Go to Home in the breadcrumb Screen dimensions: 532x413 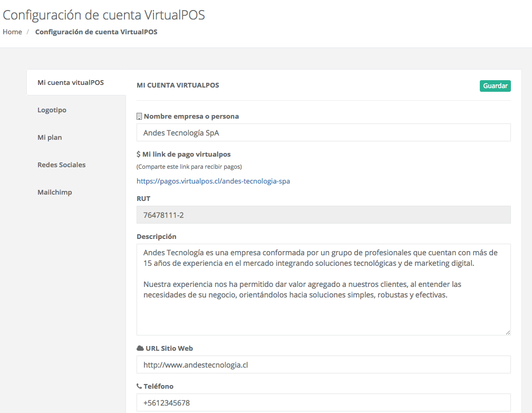12,32
